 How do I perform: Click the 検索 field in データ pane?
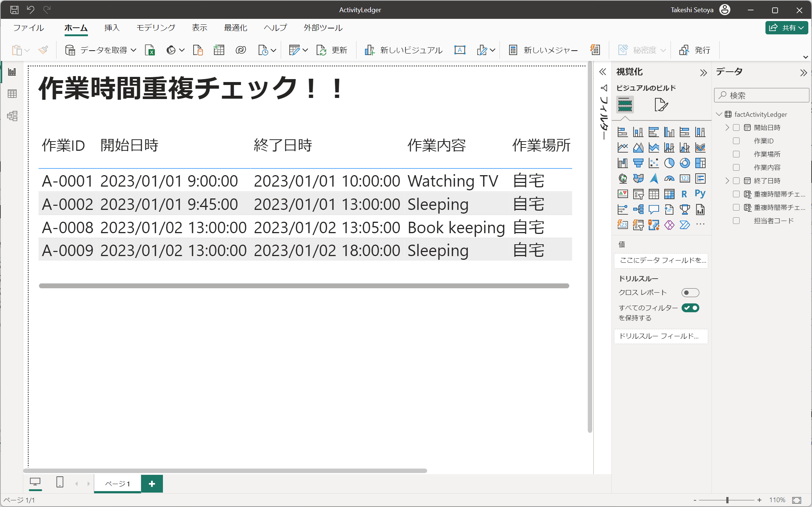click(x=761, y=95)
